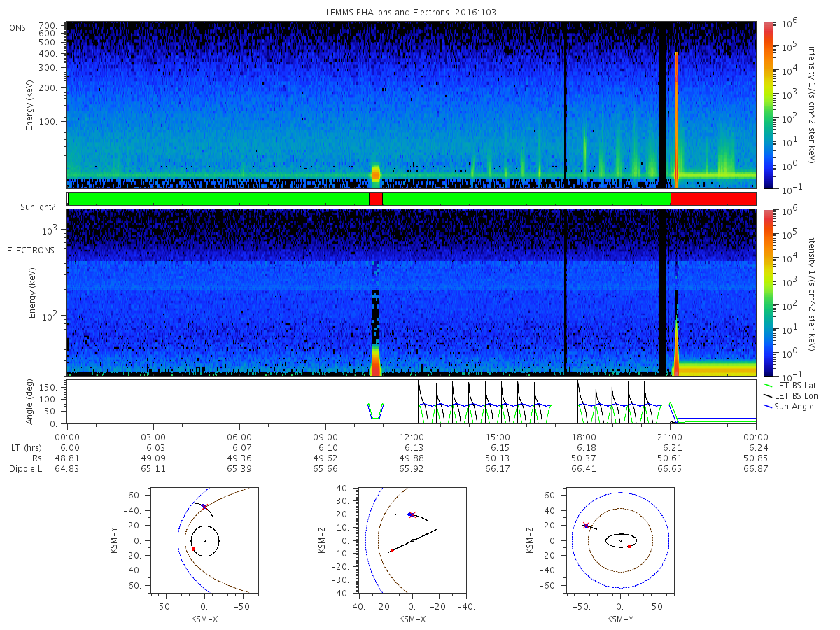Click the '12:00' time tick label
The width and height of the screenshot is (840, 630).
[412, 437]
